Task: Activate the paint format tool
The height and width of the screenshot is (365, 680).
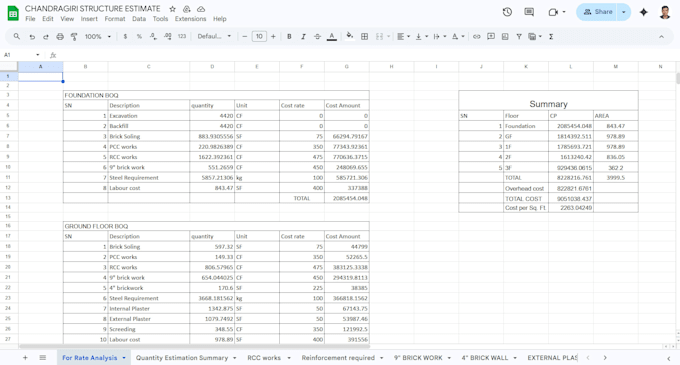Action: (74, 37)
